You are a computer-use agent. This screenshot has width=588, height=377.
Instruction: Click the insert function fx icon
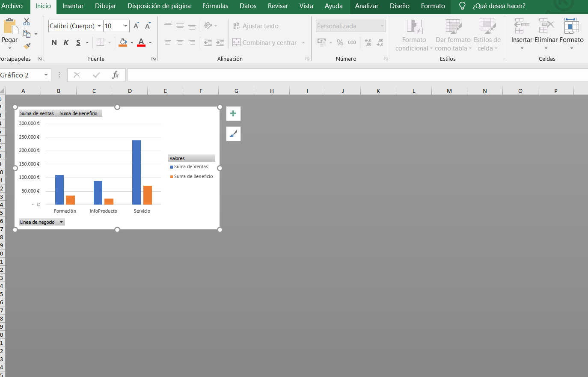click(x=115, y=75)
